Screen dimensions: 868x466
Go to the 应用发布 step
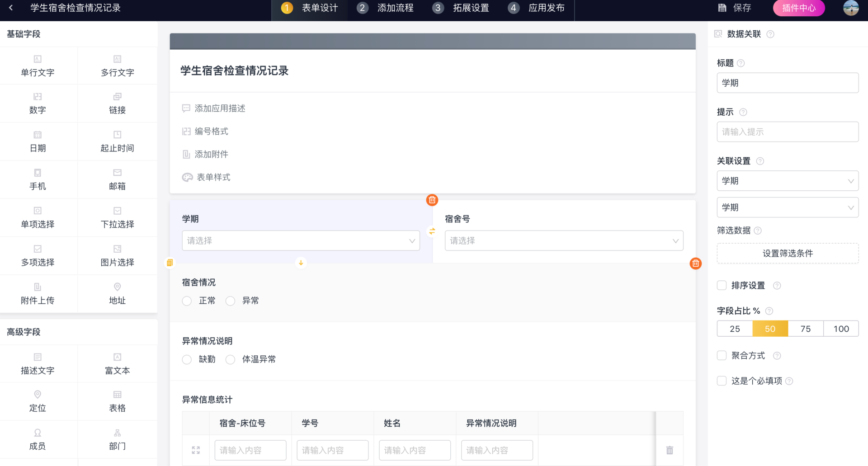click(x=536, y=8)
